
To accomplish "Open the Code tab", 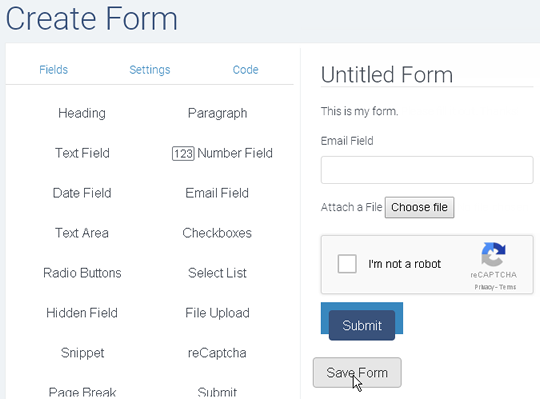I will (246, 70).
